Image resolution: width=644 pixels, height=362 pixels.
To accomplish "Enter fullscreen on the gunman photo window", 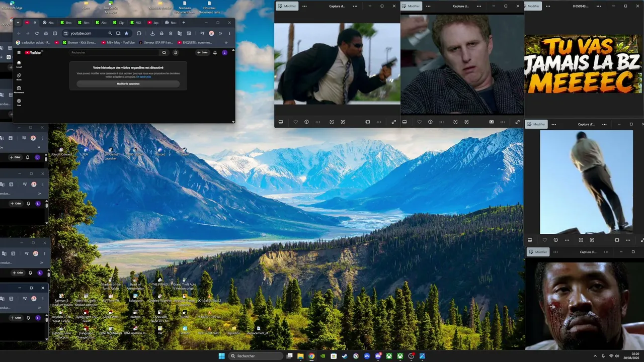I will click(x=393, y=122).
